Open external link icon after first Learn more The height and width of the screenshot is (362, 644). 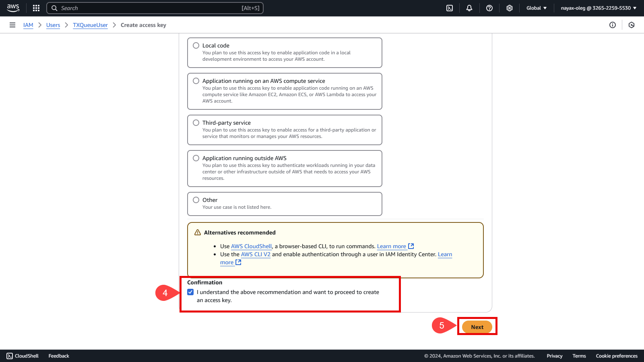tap(411, 246)
